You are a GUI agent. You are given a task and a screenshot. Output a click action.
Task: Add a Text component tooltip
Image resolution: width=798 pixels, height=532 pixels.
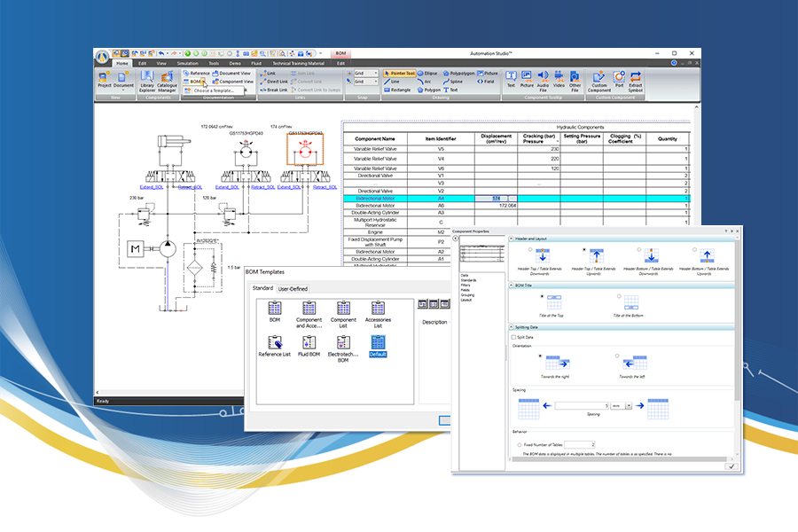[511, 80]
